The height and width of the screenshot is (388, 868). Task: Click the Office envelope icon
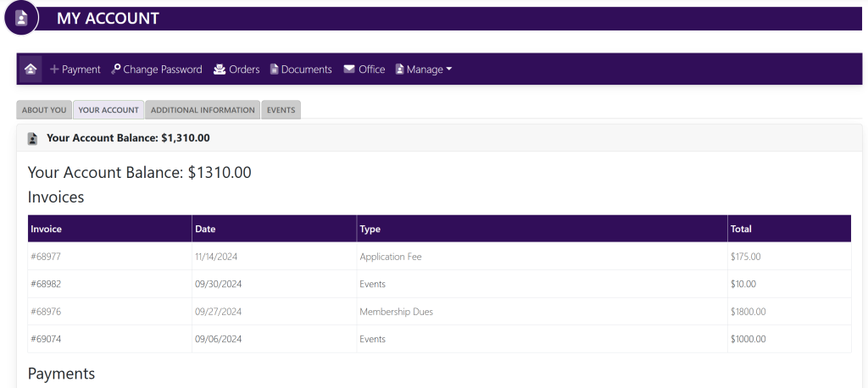pos(348,69)
